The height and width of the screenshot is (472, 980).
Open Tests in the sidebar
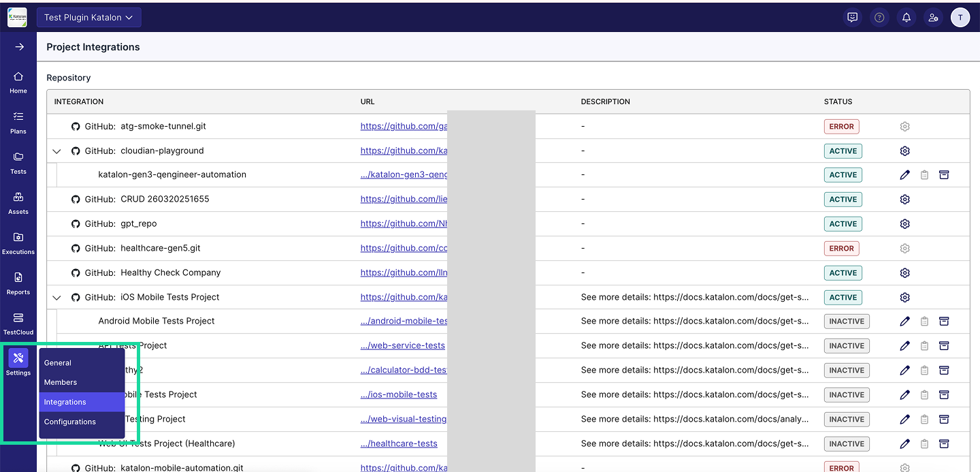pos(18,163)
